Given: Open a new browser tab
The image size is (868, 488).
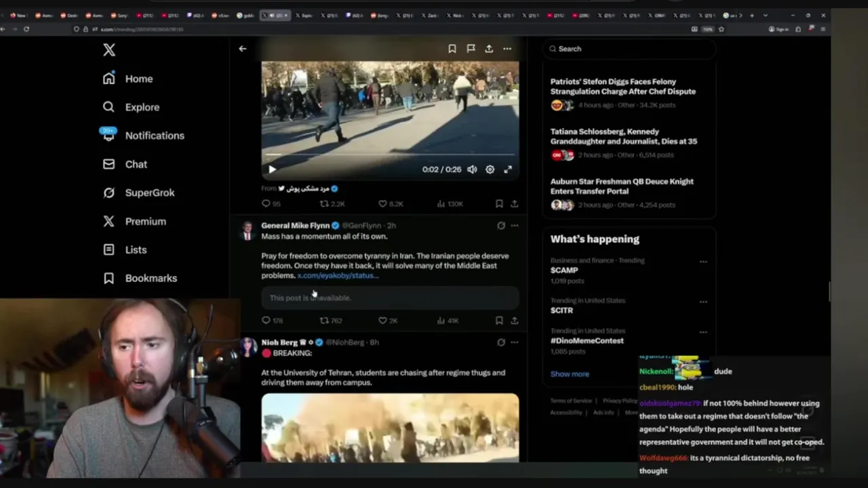Looking at the screenshot, I should [x=751, y=15].
